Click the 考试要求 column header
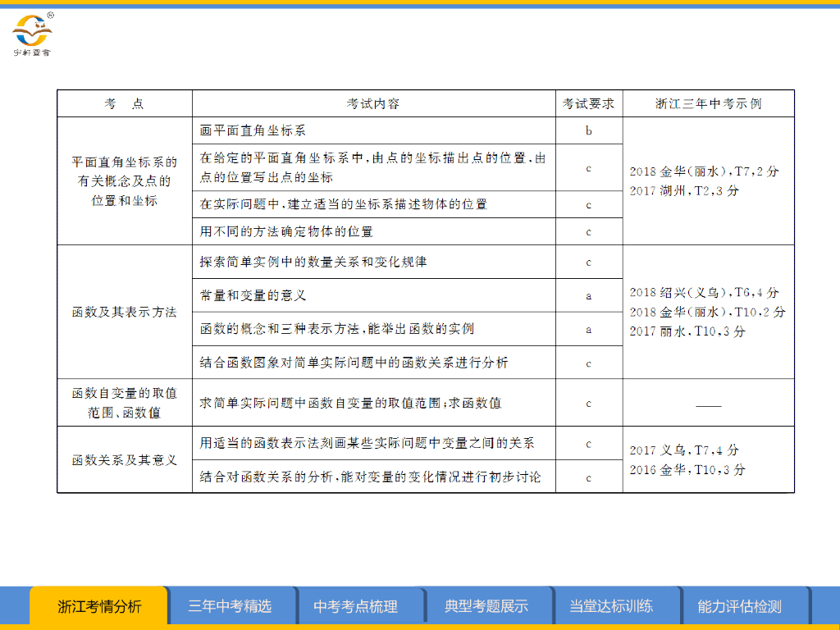Viewport: 840px width, 630px height. point(588,104)
